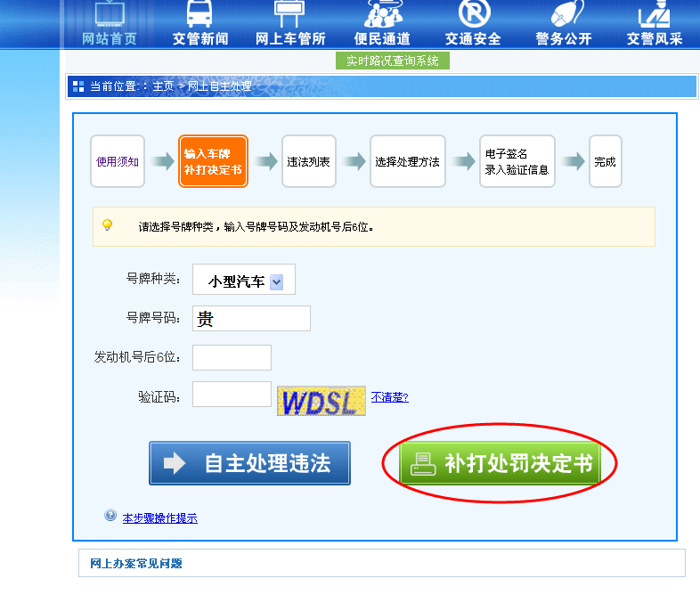
Task: Click the 补打处罚决定书 button
Action: point(500,463)
